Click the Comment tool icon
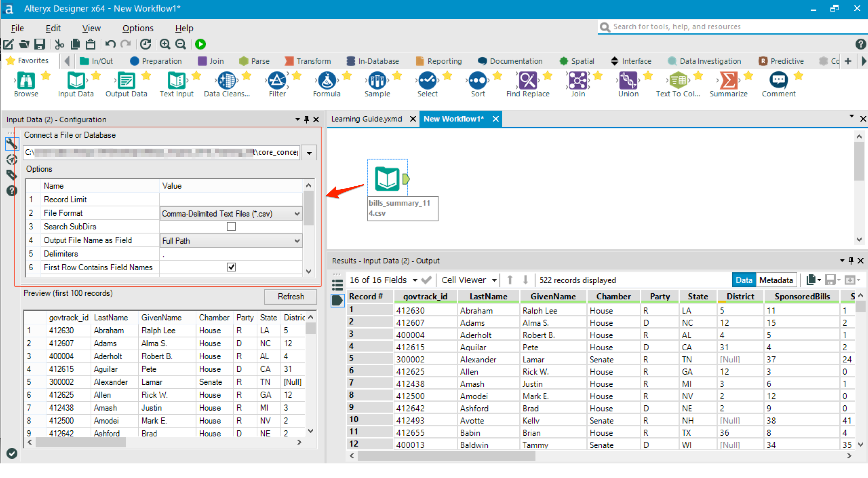 pyautogui.click(x=778, y=81)
